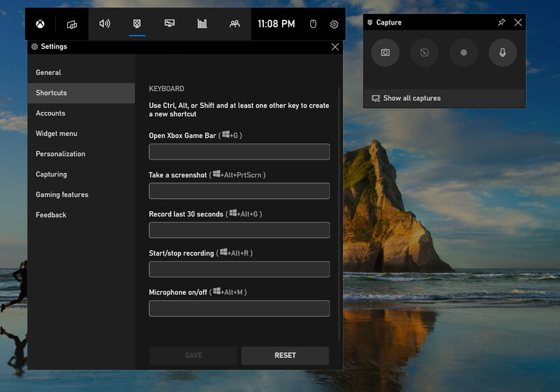
Task: Open Gaming features settings
Action: [81, 195]
